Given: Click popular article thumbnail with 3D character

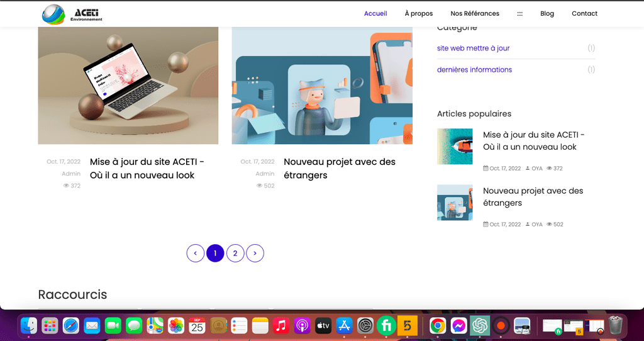Looking at the screenshot, I should [x=455, y=203].
